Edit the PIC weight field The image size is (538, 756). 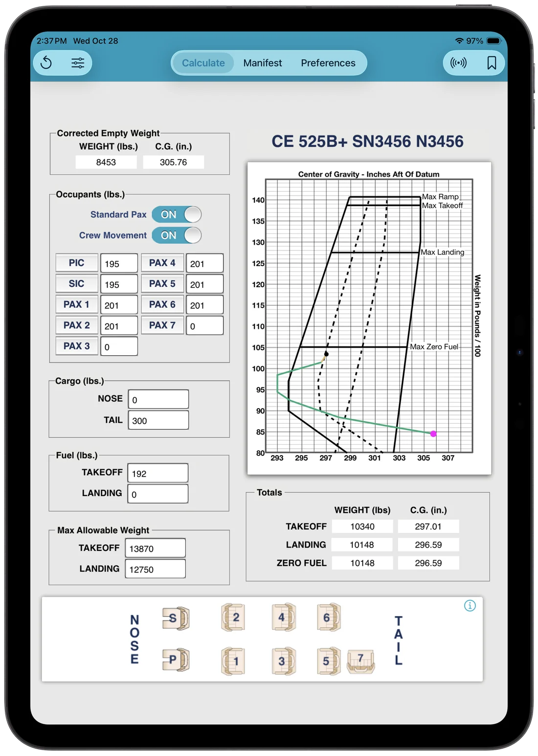pyautogui.click(x=119, y=263)
